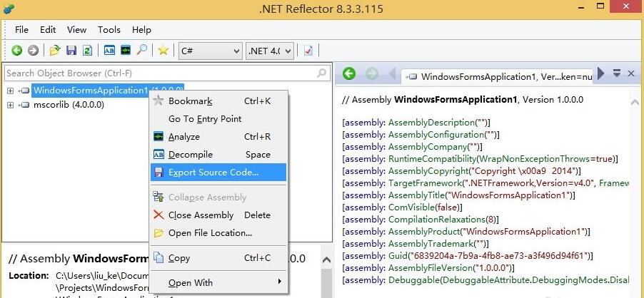This screenshot has width=644, height=298.
Task: Click the AssemblyCopyright attribute link
Action: pos(428,171)
